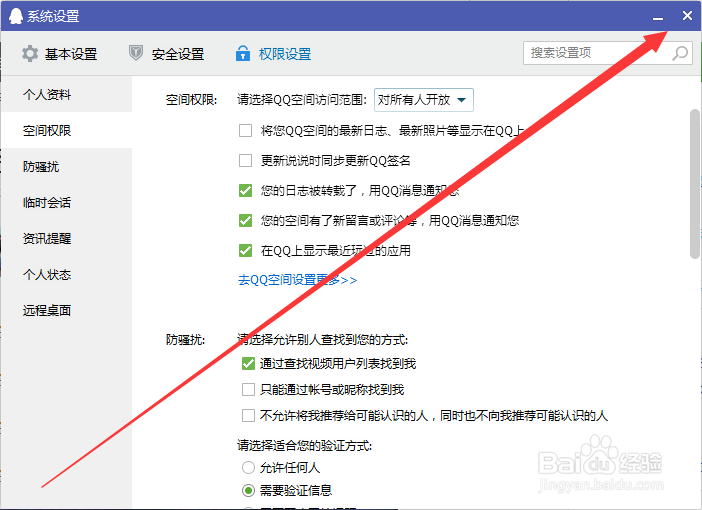Click the vertical scrollbar thumb

(695, 184)
